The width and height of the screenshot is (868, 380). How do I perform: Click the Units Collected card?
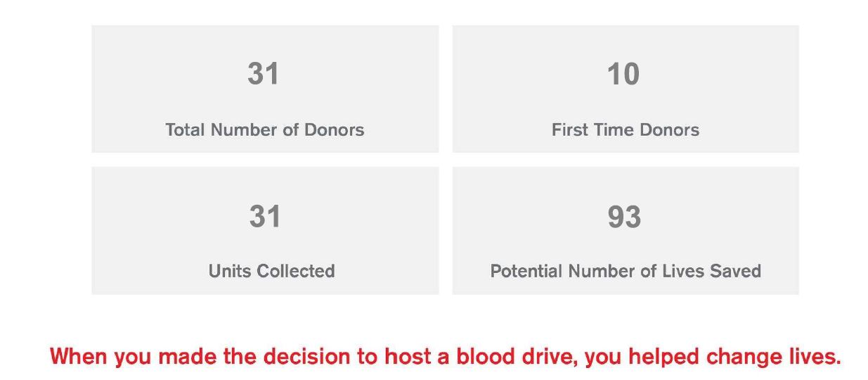click(x=265, y=230)
